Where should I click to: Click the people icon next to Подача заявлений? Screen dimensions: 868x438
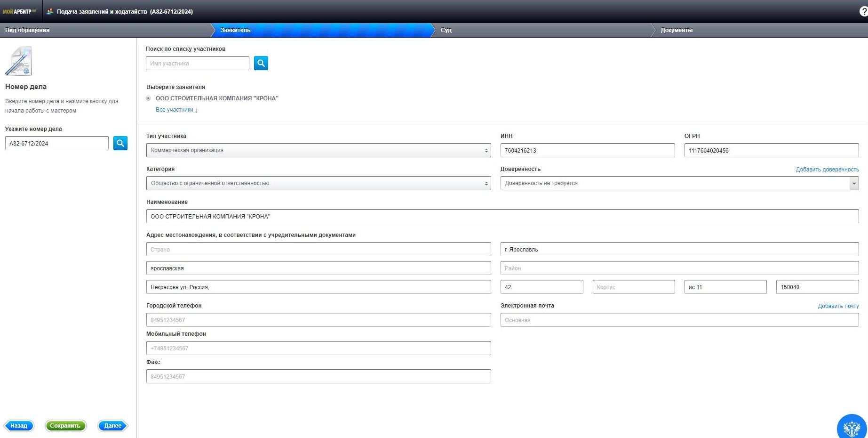50,11
